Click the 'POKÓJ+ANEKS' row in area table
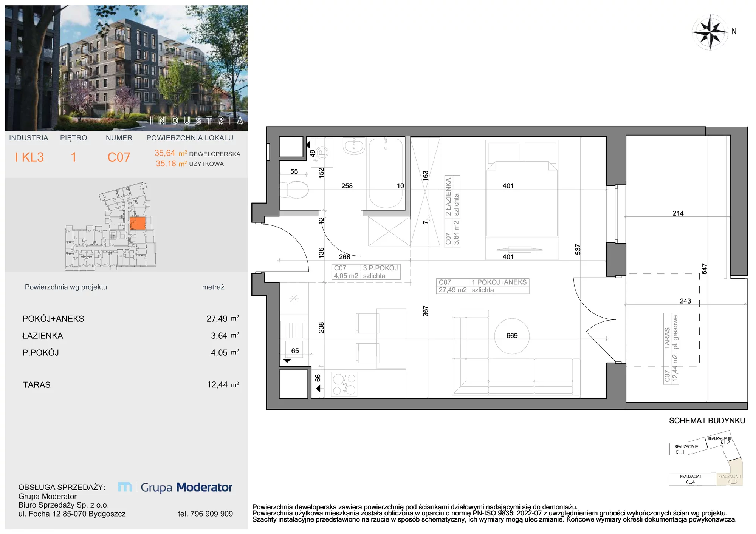 pos(130,319)
